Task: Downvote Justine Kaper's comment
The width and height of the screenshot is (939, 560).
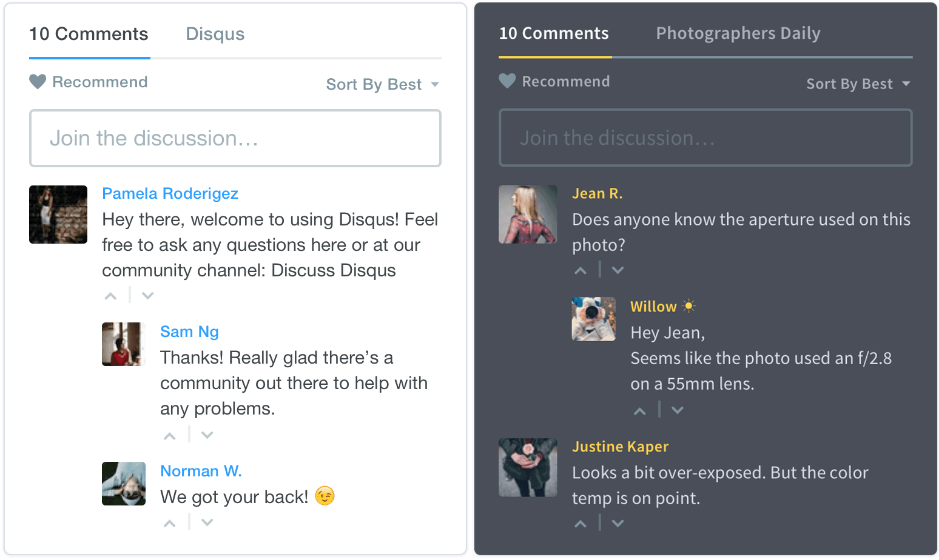Action: (618, 524)
